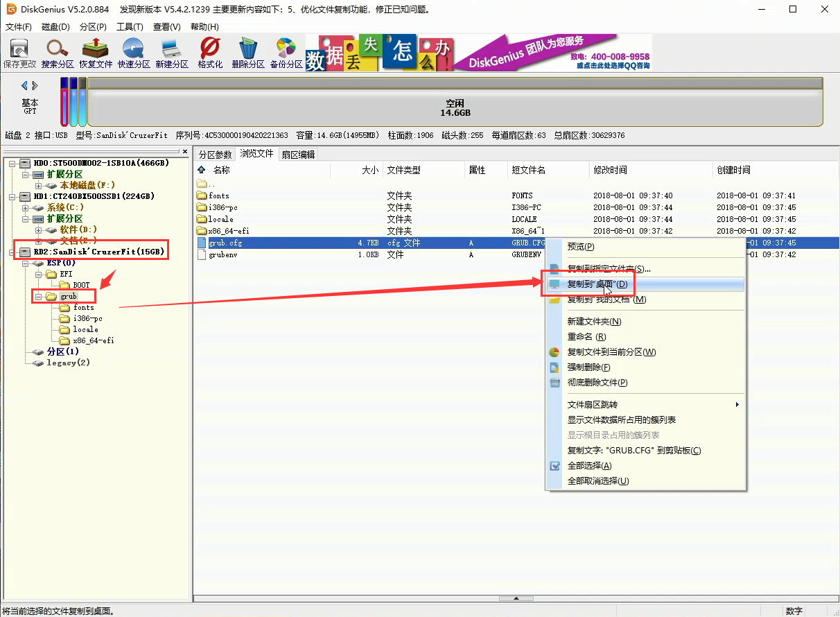Switch to the 扇区编辑 tab
The width and height of the screenshot is (840, 617).
[x=298, y=154]
